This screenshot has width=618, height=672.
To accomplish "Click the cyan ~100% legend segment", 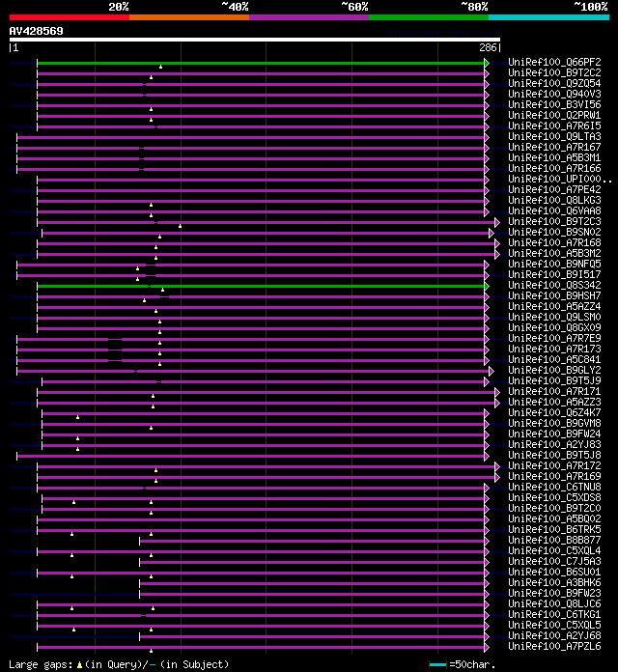I will tap(549, 17).
